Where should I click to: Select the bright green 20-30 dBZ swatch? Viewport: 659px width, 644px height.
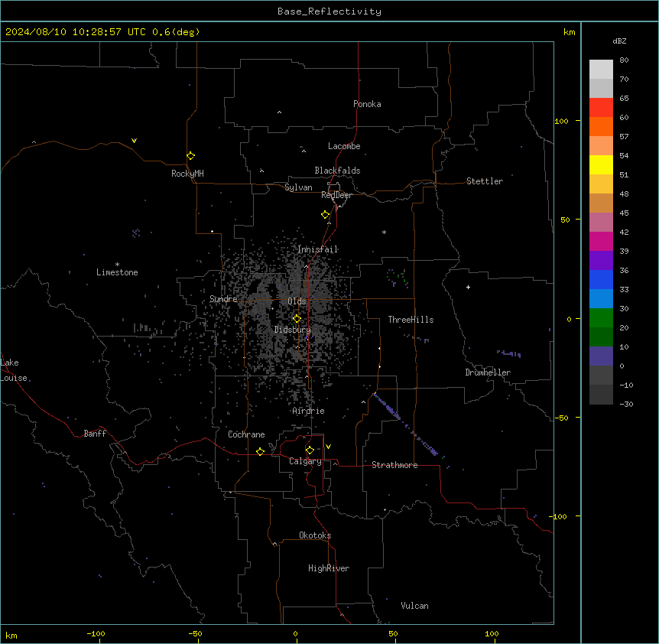tap(601, 318)
